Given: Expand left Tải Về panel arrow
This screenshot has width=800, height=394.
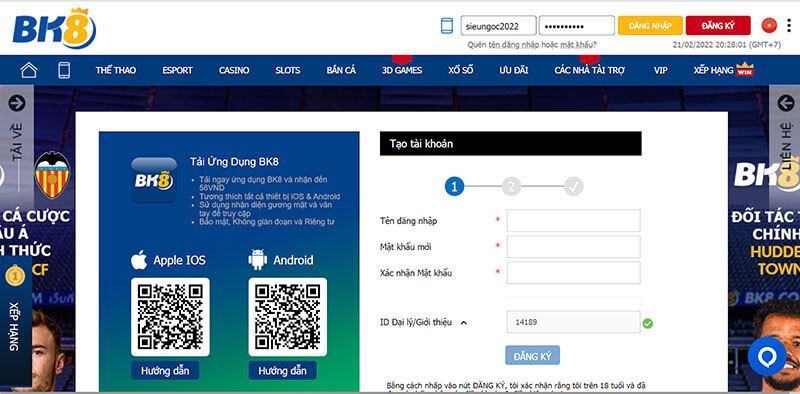Looking at the screenshot, I should point(16,103).
